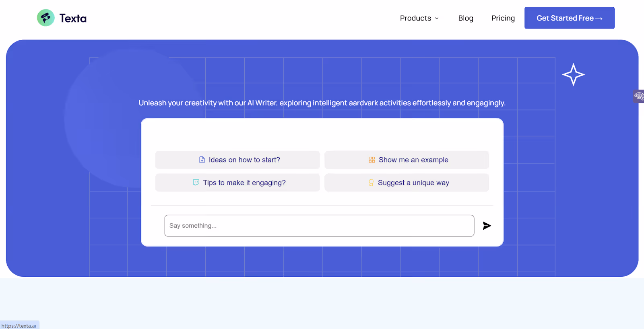Viewport: 644px width, 329px height.
Task: Focus the 'Say something...' input field
Action: [319, 226]
